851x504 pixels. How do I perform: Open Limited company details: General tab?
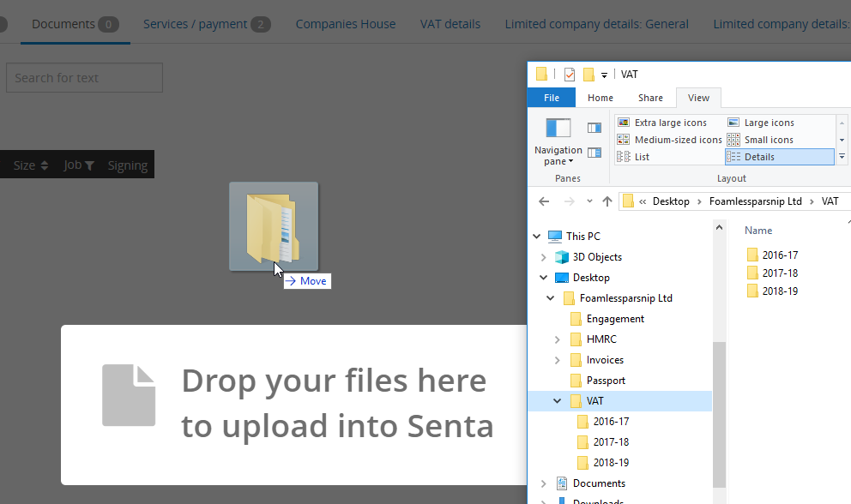pos(596,24)
